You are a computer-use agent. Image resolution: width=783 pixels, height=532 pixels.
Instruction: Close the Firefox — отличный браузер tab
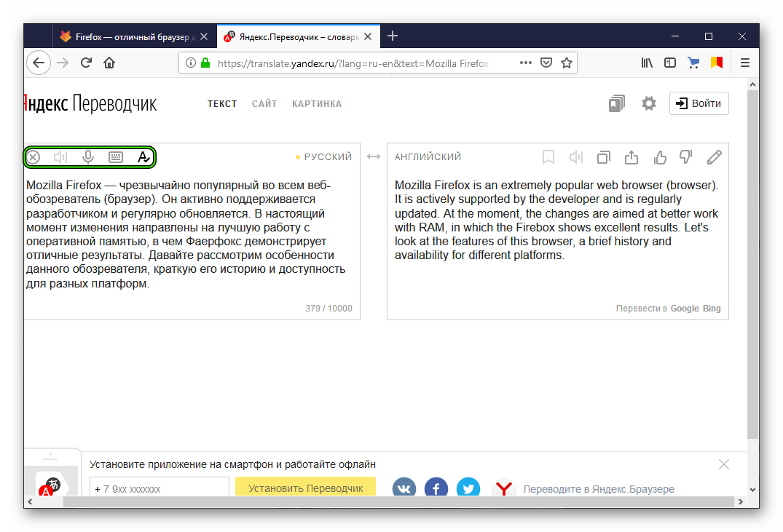[x=204, y=36]
